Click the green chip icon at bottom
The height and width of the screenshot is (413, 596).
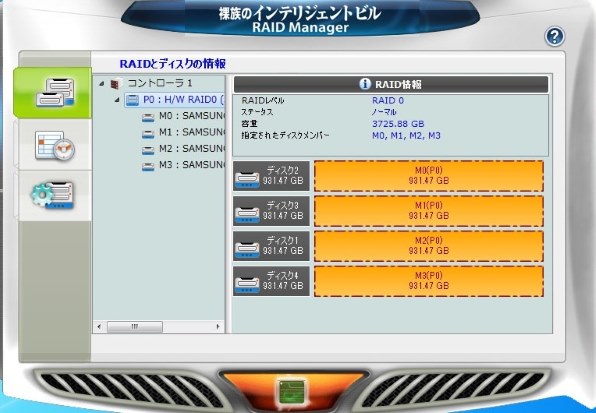tap(291, 391)
